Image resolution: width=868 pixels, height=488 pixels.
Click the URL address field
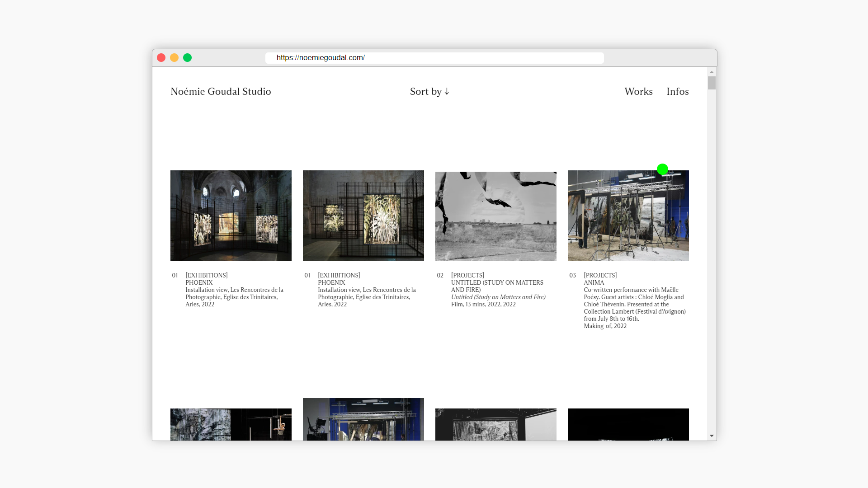(434, 58)
